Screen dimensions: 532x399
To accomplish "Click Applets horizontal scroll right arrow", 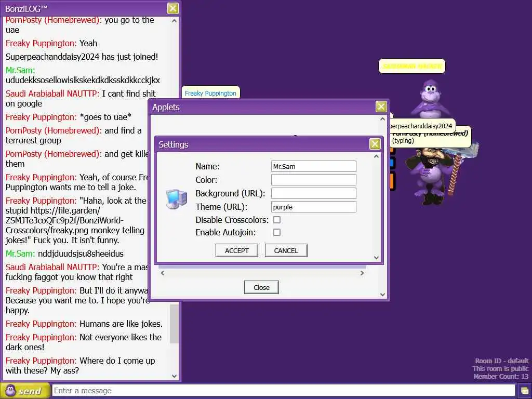I will tap(362, 273).
